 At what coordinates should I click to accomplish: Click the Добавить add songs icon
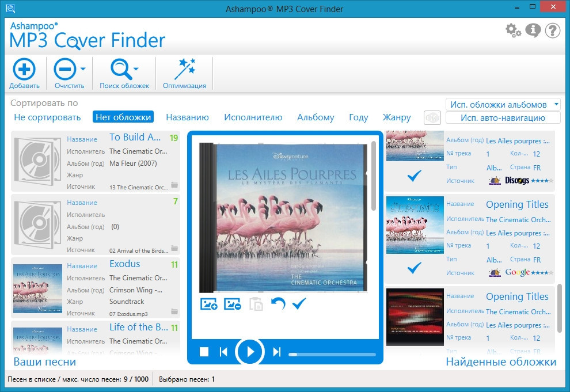[24, 69]
